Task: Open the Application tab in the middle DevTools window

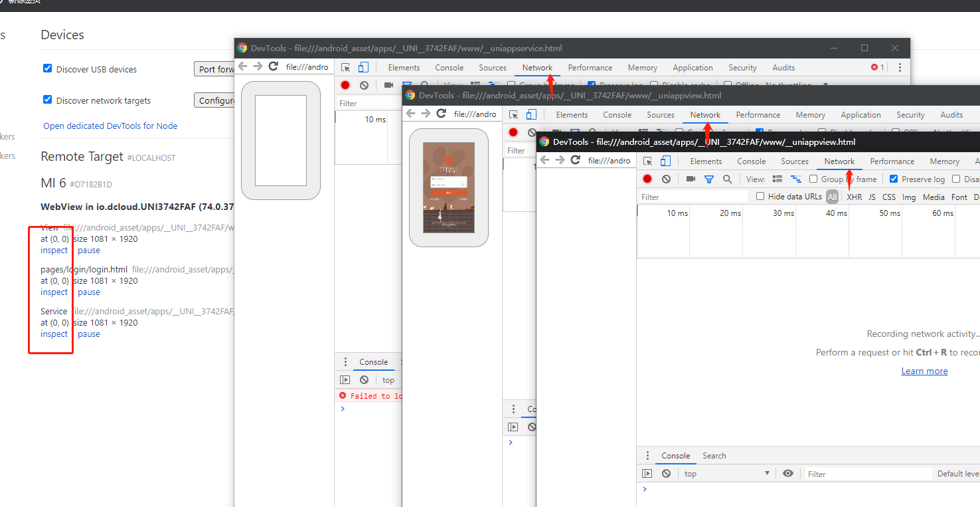Action: 860,115
